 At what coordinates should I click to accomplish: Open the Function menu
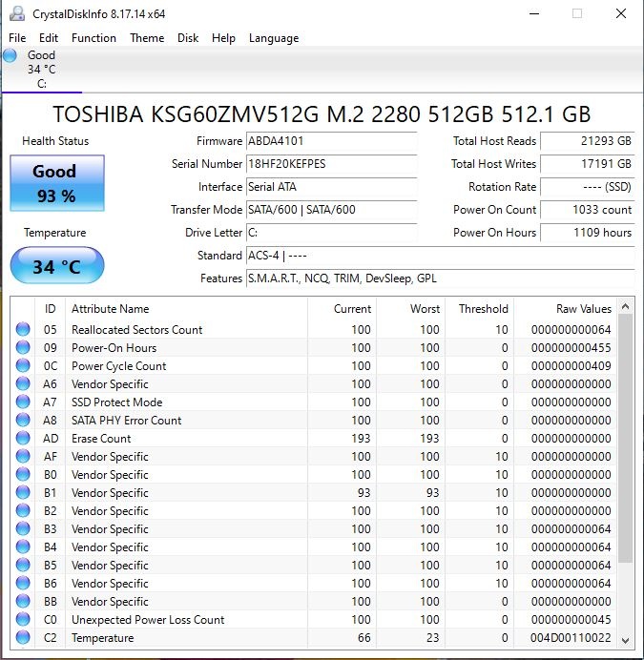pos(93,38)
